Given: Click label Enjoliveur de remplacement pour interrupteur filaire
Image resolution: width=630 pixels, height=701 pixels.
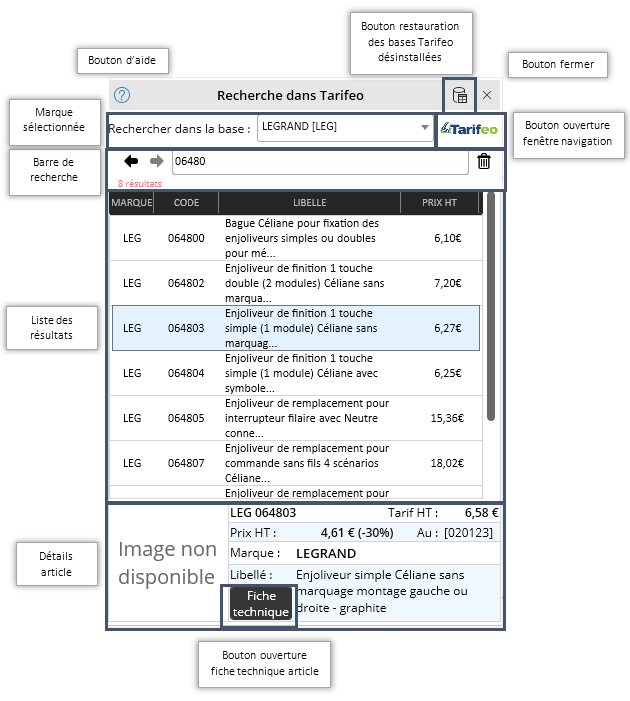Looking at the screenshot, I should [307, 418].
